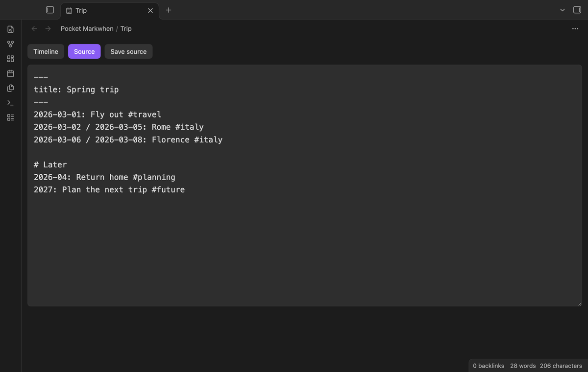This screenshot has height=372, width=588.
Task: Click the 'Return home #planning' line
Action: (x=104, y=177)
